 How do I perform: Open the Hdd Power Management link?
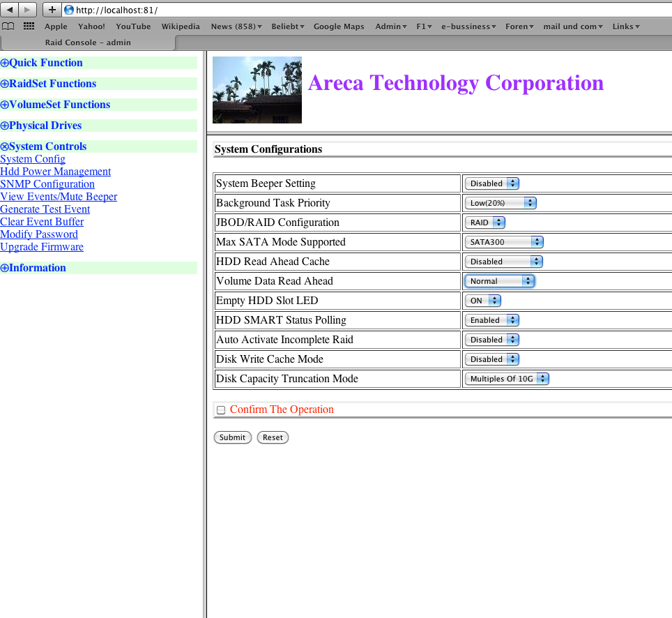(55, 172)
